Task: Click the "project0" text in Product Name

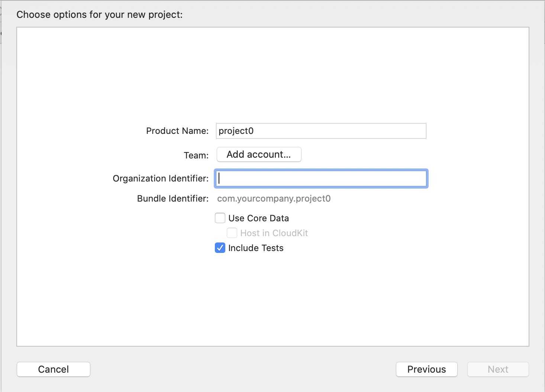Action: [236, 131]
